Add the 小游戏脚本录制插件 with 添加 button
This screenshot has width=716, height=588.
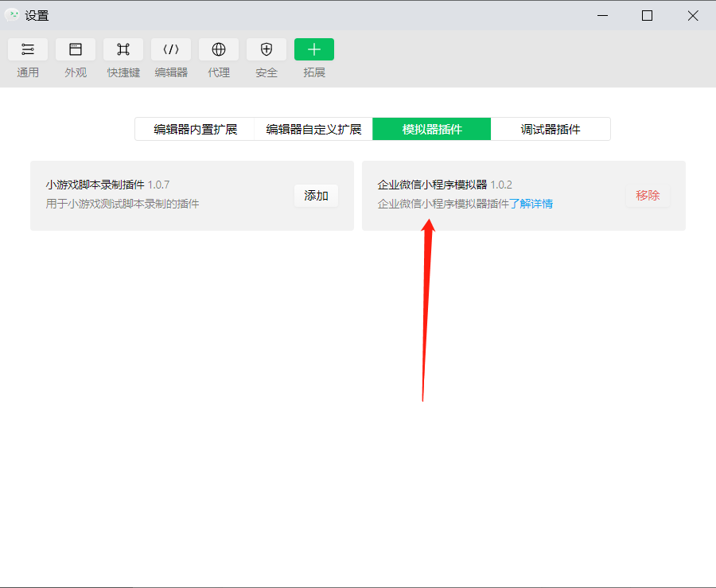click(x=316, y=196)
